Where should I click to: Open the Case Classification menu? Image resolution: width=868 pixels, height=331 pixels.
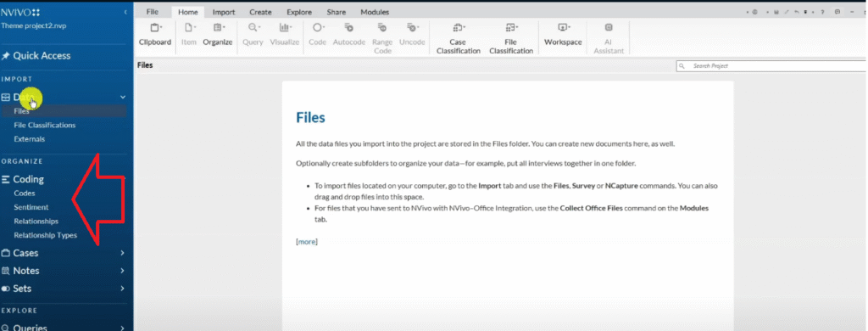pos(459,38)
